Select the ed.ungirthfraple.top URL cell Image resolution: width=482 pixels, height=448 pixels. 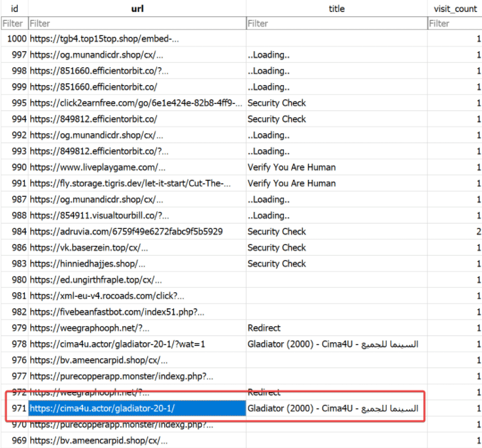(137, 280)
